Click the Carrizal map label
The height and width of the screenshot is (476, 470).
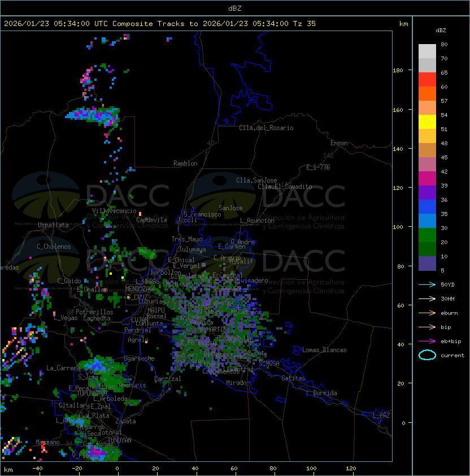click(168, 379)
